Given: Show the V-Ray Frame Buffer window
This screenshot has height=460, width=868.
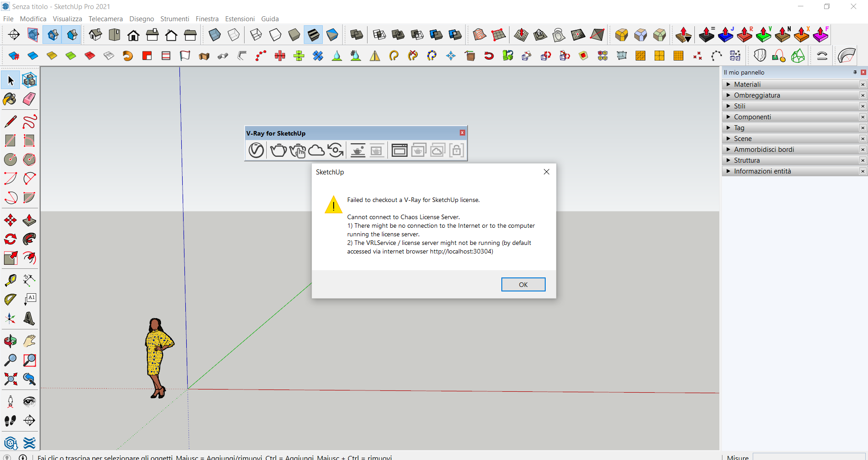Looking at the screenshot, I should tap(399, 150).
